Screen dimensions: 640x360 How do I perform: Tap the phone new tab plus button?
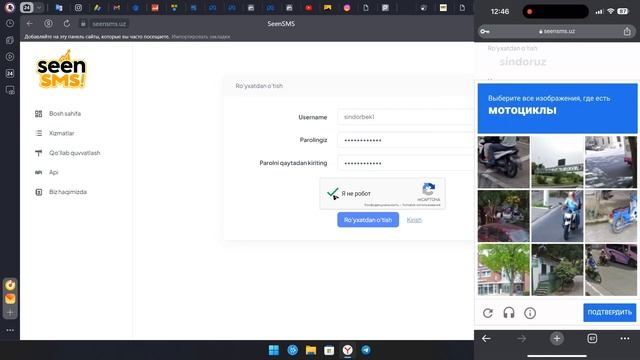click(x=557, y=338)
